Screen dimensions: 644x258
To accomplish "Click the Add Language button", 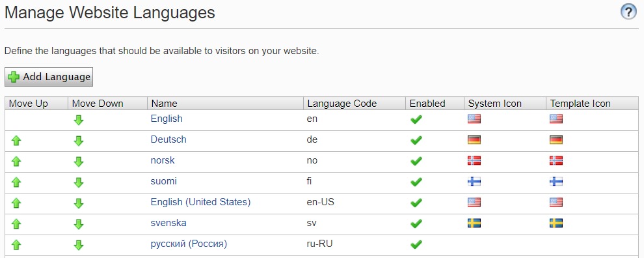I will [49, 77].
